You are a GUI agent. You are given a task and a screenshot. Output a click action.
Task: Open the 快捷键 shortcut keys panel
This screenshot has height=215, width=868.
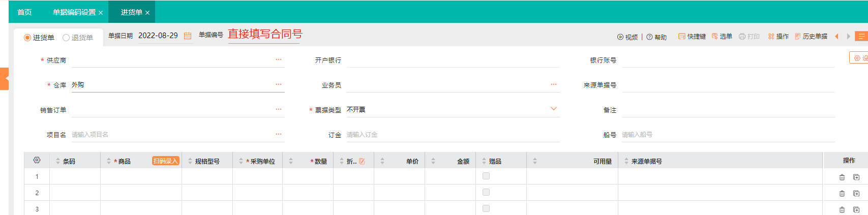pos(692,37)
